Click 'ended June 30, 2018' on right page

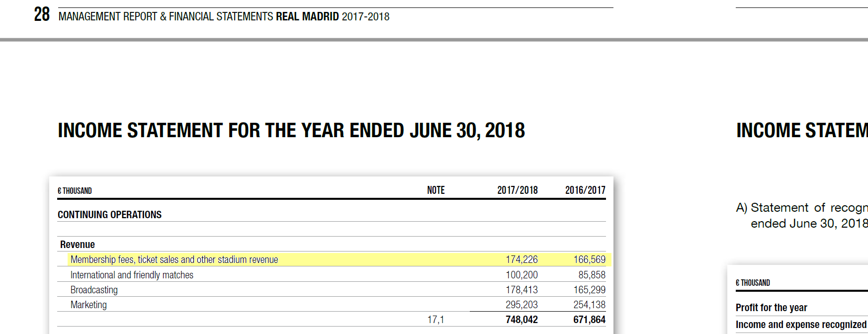(x=809, y=224)
